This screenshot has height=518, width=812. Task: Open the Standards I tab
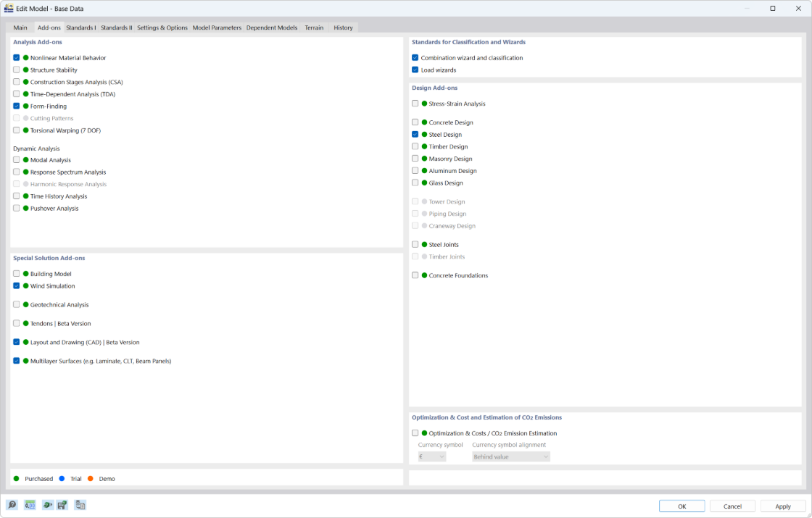click(x=80, y=28)
